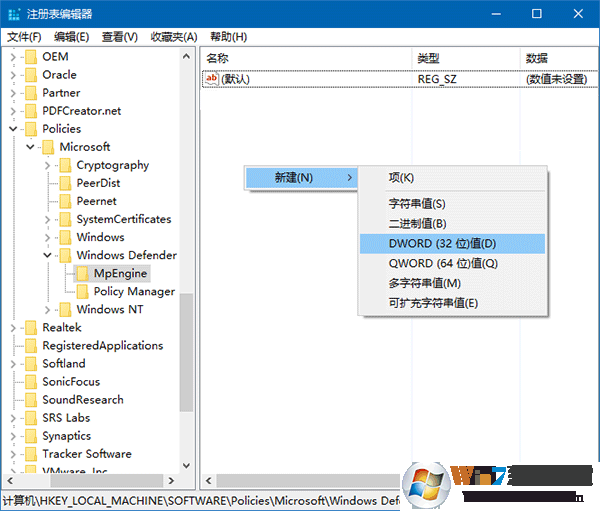The width and height of the screenshot is (600, 511).
Task: Click the tree pane vertical scrollbar thumb
Action: (x=186, y=352)
